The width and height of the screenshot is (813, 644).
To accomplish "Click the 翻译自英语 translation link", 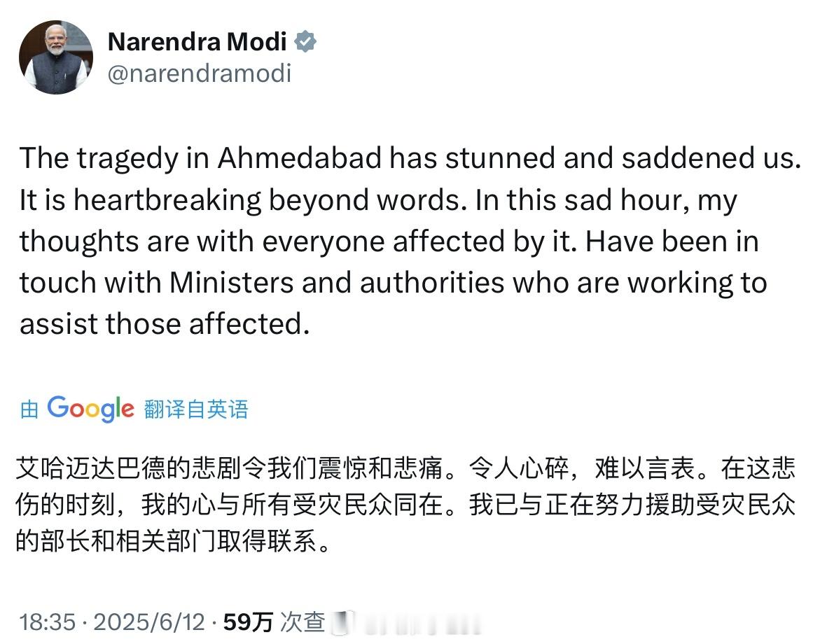I will [x=196, y=409].
